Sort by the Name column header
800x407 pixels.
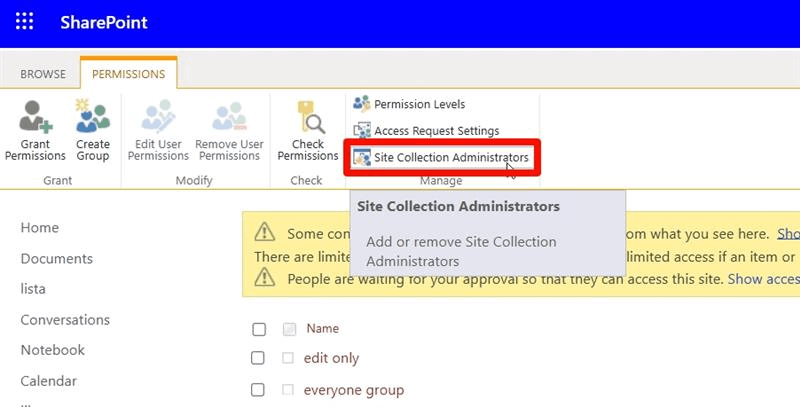click(x=322, y=328)
